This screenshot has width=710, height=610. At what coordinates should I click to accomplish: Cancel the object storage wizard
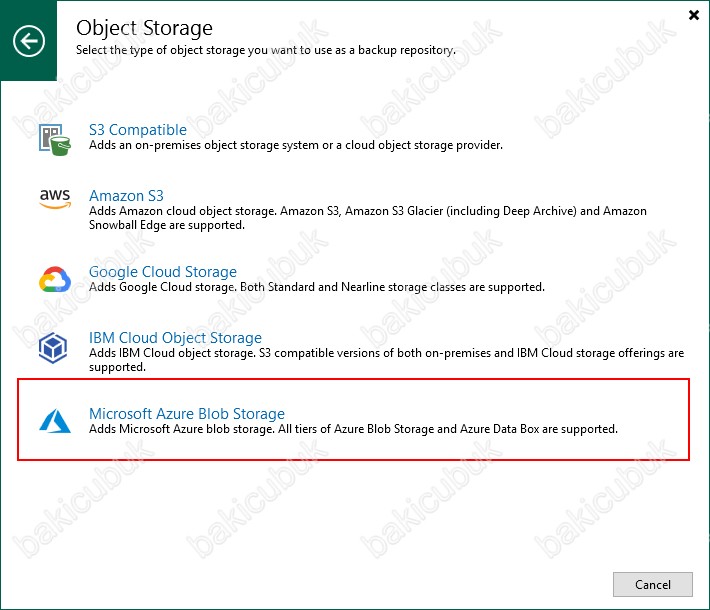(652, 584)
